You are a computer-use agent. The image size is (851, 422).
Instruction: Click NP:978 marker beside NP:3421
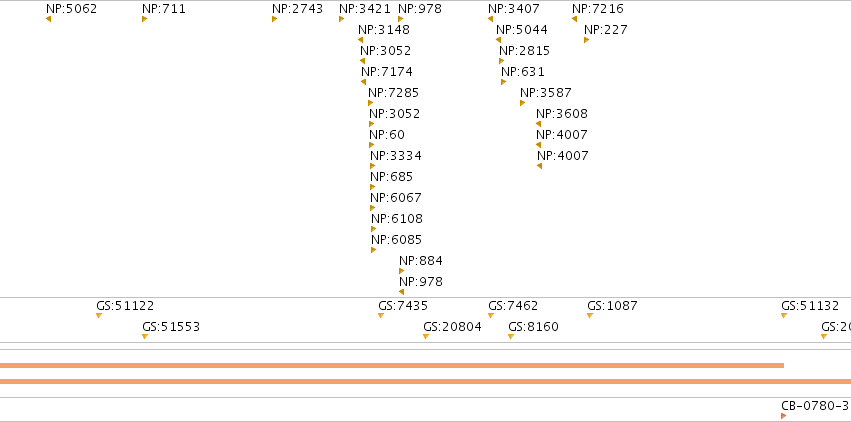click(401, 19)
